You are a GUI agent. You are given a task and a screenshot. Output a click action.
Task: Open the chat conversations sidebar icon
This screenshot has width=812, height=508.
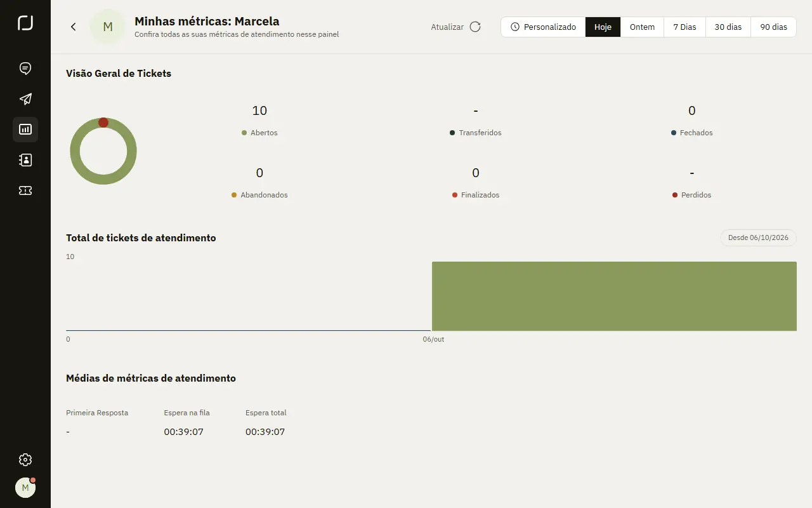[x=25, y=69]
